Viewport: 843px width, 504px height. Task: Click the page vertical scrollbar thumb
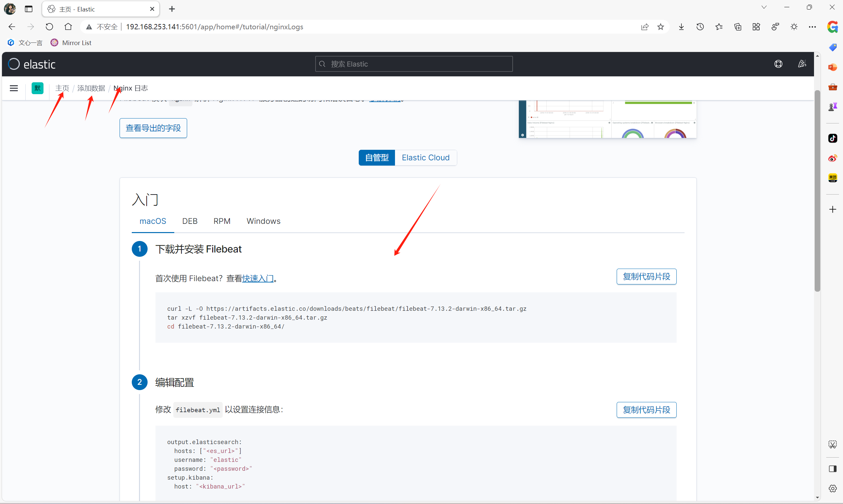pyautogui.click(x=817, y=191)
